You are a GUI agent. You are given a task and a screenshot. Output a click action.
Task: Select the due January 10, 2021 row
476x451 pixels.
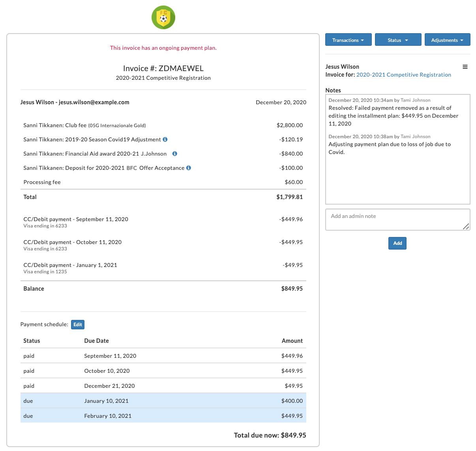[163, 401]
